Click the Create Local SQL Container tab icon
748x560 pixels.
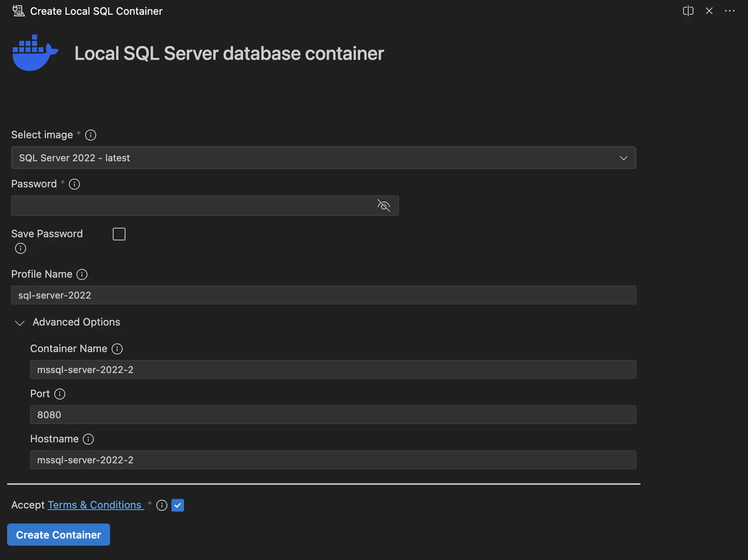(18, 11)
